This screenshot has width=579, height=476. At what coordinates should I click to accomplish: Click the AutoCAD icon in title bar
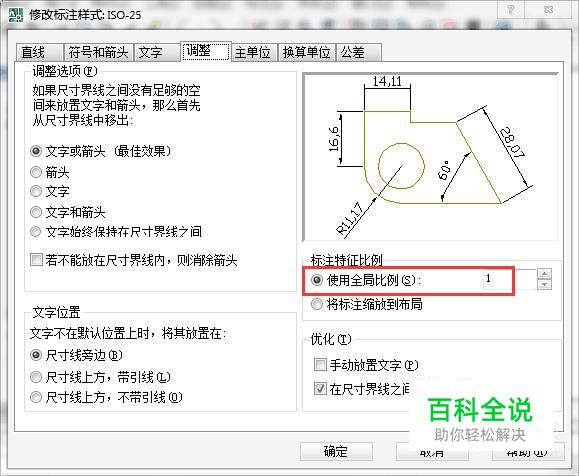16,15
